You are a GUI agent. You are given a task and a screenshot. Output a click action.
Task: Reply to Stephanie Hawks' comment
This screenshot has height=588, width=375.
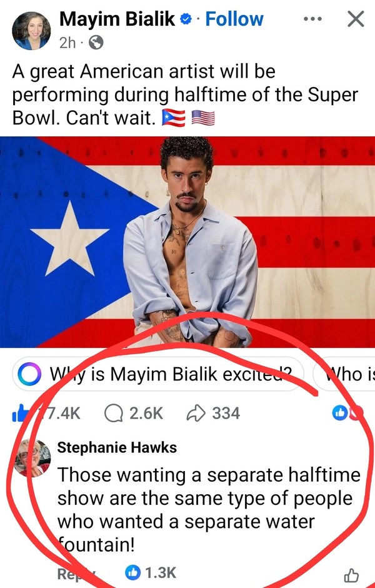click(x=76, y=574)
